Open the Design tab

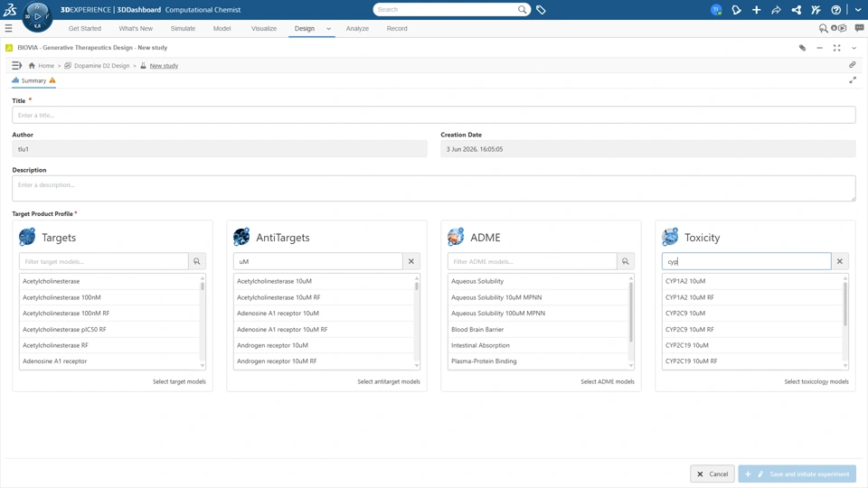click(x=305, y=28)
